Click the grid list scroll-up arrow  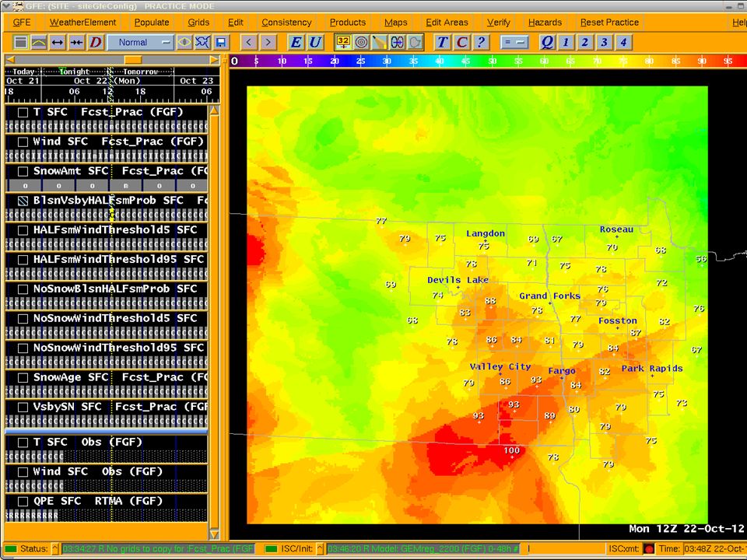click(215, 110)
